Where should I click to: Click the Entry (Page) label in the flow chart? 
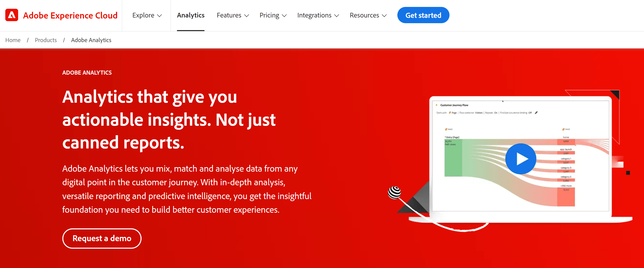452,137
